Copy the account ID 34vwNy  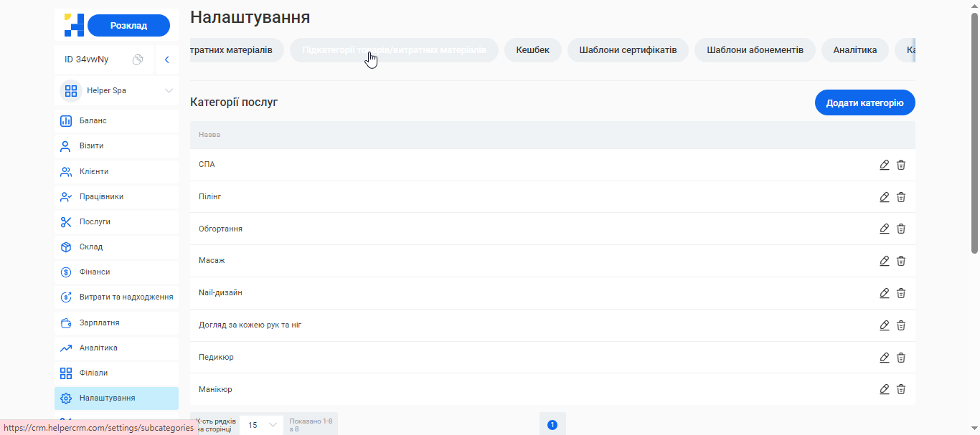(138, 59)
